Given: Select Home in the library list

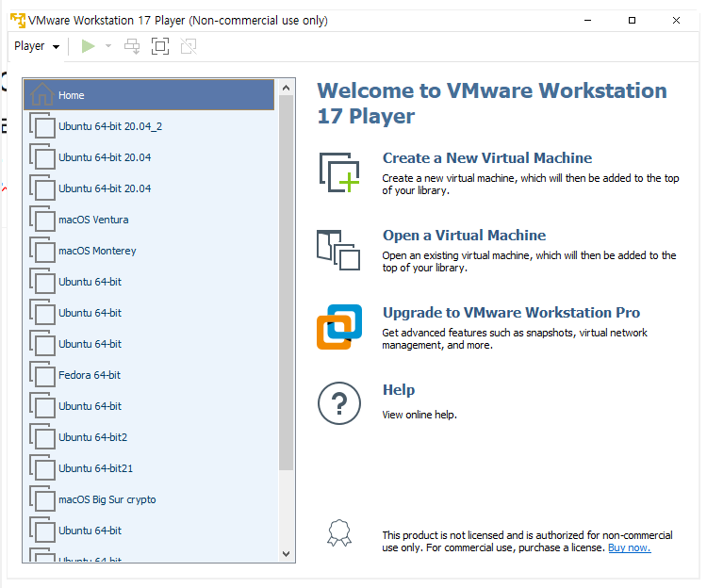Looking at the screenshot, I should click(149, 95).
